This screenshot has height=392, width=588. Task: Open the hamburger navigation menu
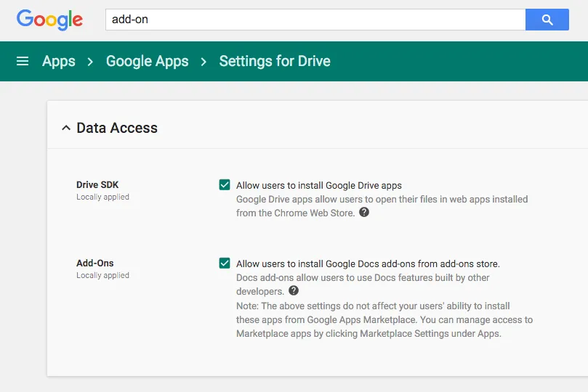(x=23, y=61)
